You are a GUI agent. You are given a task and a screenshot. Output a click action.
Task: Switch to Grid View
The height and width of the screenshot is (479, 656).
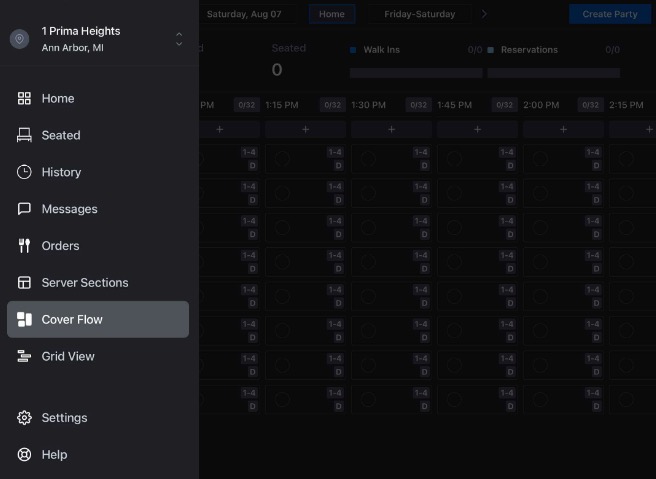pos(98,356)
